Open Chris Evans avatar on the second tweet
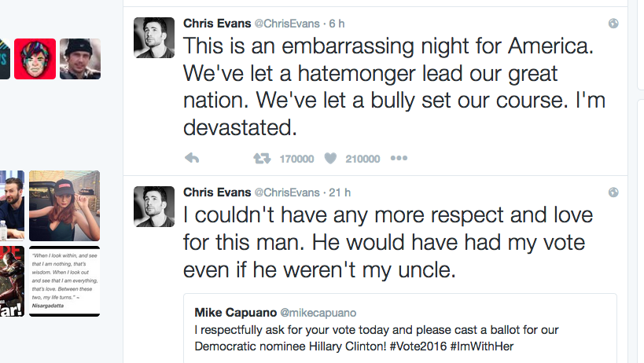The width and height of the screenshot is (644, 363). (154, 207)
